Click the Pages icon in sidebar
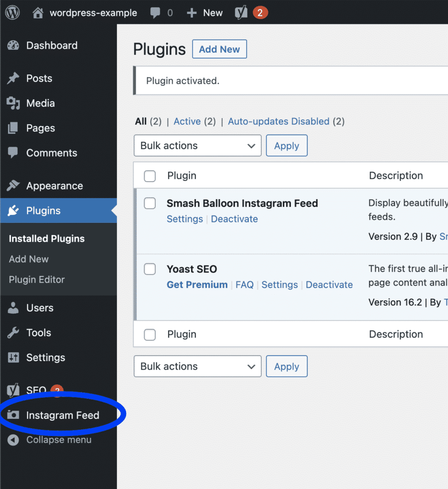This screenshot has width=448, height=489. (x=13, y=128)
